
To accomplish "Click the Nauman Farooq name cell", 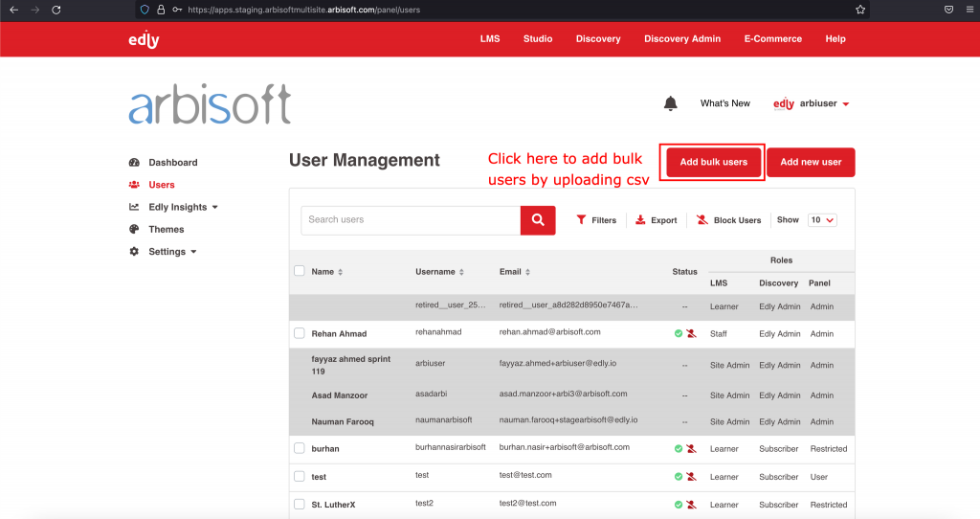I will (343, 422).
